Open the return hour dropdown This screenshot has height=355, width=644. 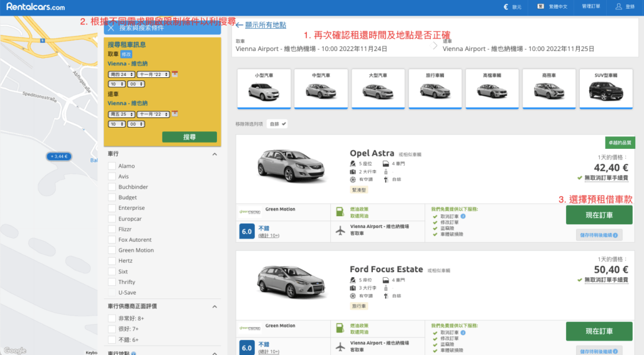(x=116, y=124)
